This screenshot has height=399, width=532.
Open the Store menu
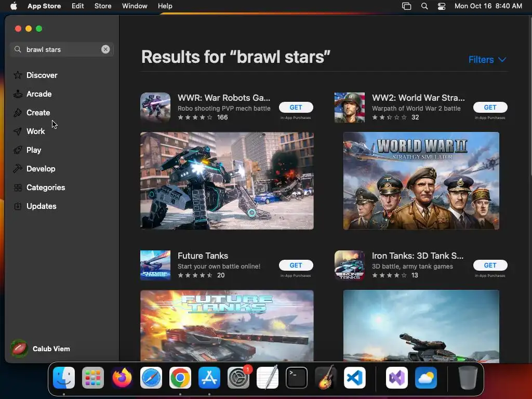pos(103,6)
